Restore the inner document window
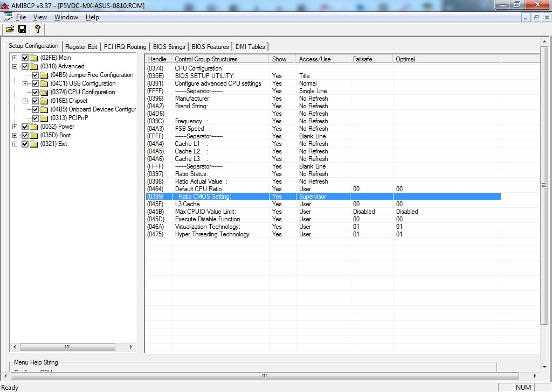The height and width of the screenshot is (392, 552). click(536, 17)
